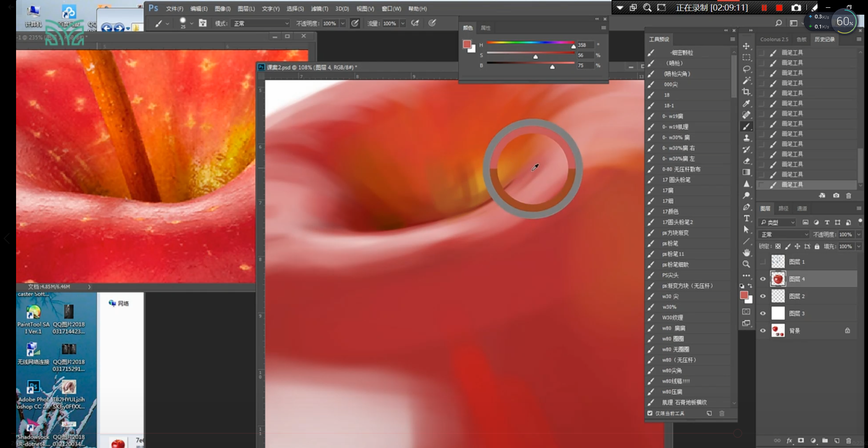Click the History panel camera snapshot icon

pyautogui.click(x=836, y=195)
